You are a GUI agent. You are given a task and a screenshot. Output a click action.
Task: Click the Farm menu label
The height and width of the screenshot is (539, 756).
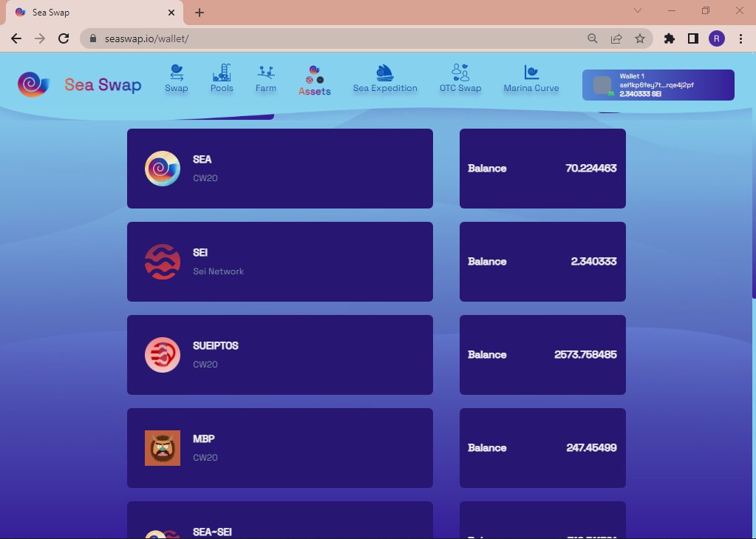[x=265, y=88]
